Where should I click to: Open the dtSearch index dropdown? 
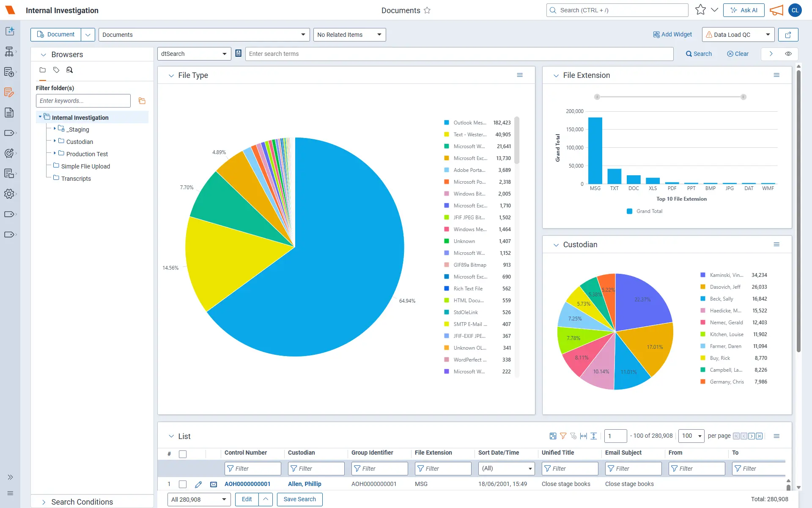click(x=194, y=54)
